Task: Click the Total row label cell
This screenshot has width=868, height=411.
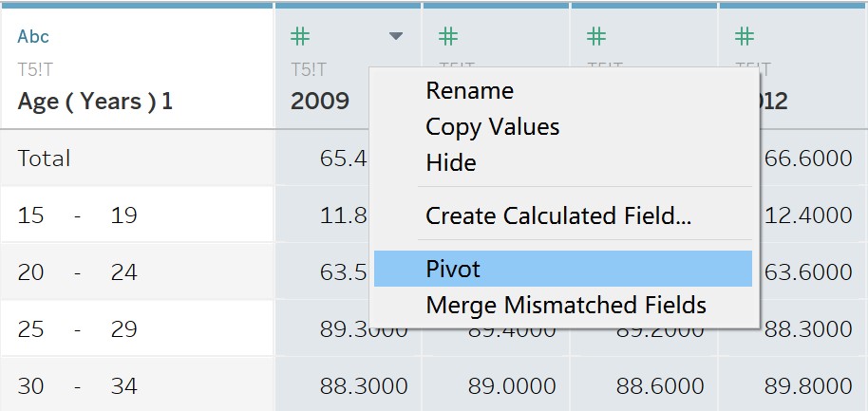Action: [45, 159]
